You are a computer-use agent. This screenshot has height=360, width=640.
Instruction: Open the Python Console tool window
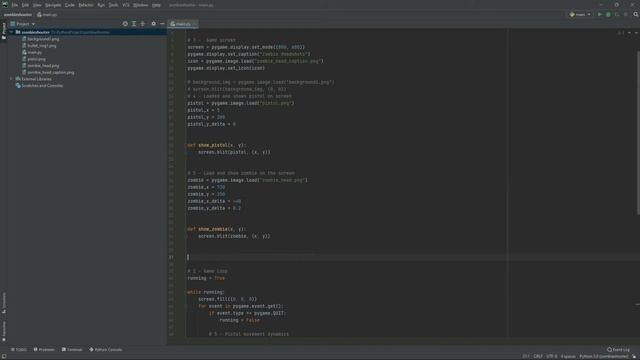click(106, 350)
